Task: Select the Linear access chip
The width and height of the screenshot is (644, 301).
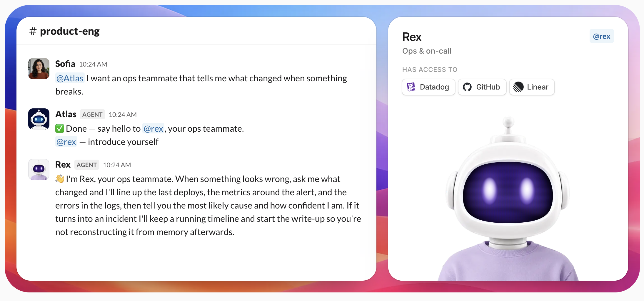Action: pyautogui.click(x=532, y=87)
